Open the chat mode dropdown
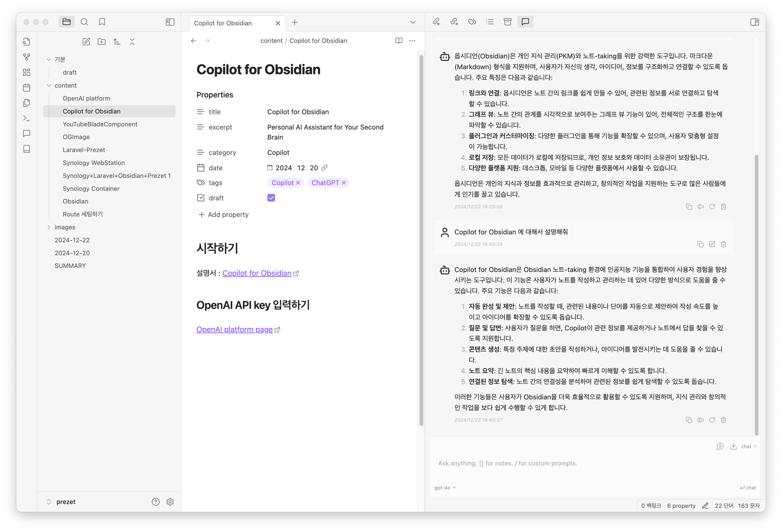Screen dimensions: 782x532 tap(749, 447)
